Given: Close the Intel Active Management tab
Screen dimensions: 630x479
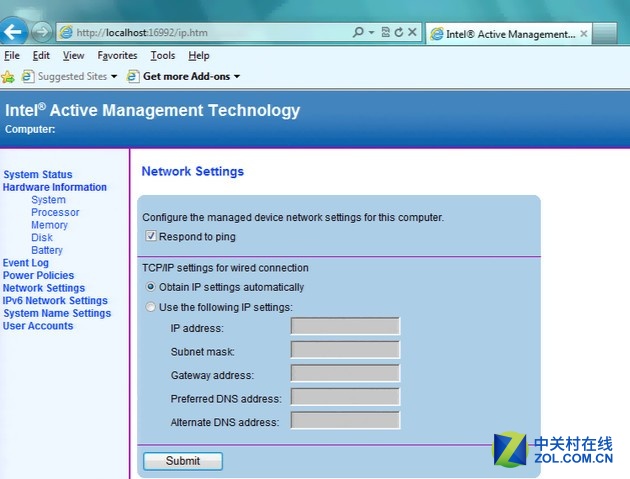Looking at the screenshot, I should 584,34.
